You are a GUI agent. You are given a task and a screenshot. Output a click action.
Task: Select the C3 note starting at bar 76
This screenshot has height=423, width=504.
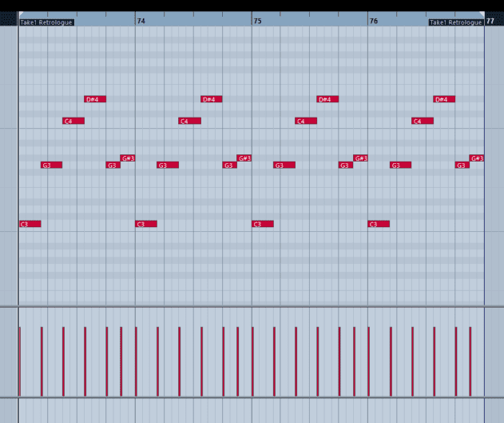click(379, 224)
